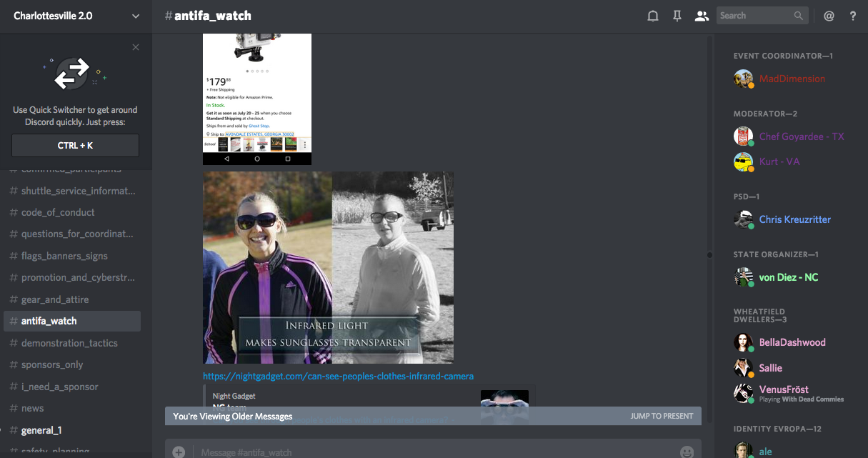
Task: Click the chat scrollbar handle
Action: [x=709, y=254]
